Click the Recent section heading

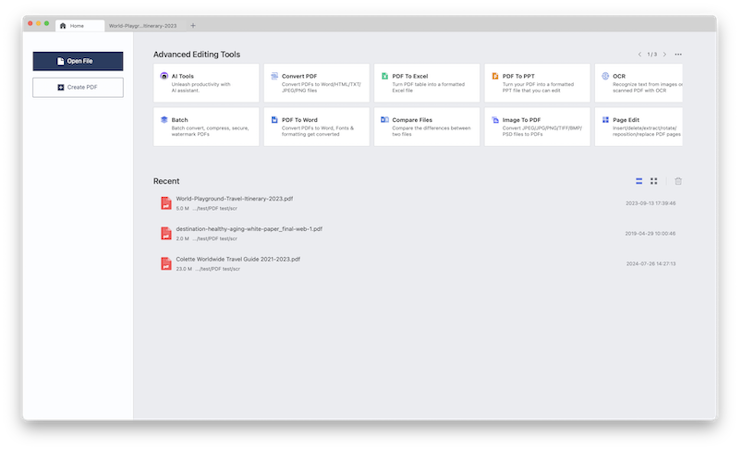[166, 181]
